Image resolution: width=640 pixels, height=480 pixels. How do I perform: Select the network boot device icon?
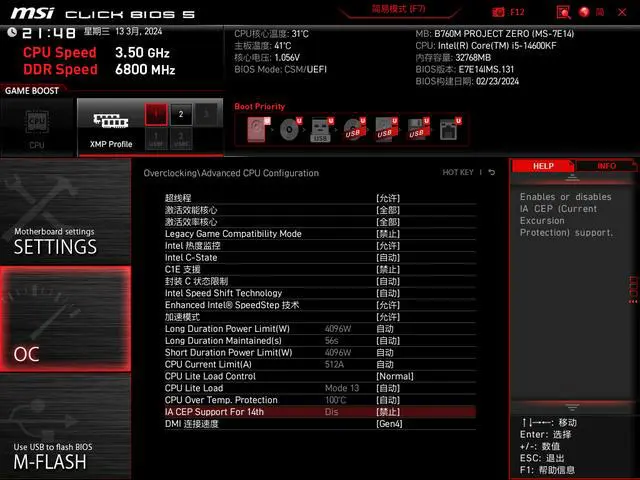pyautogui.click(x=449, y=129)
